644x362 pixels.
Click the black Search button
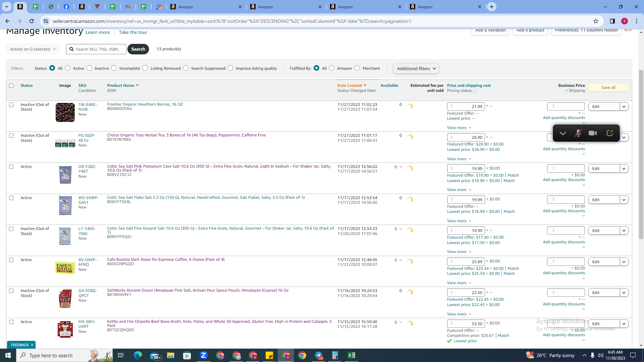click(138, 49)
